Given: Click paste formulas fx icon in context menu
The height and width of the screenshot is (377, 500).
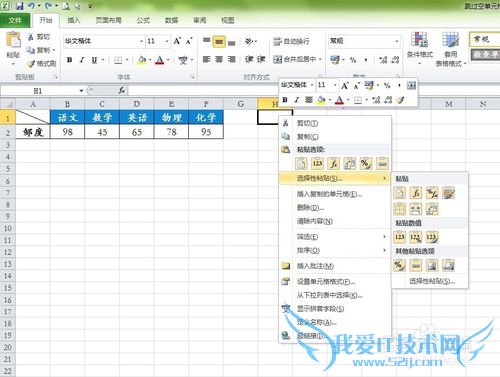Looking at the screenshot, I should [333, 163].
